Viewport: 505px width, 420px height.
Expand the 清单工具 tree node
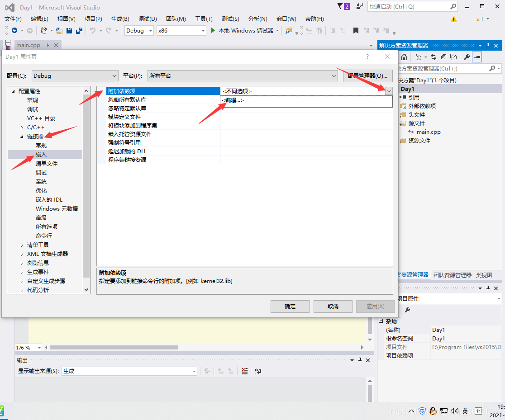(22, 245)
